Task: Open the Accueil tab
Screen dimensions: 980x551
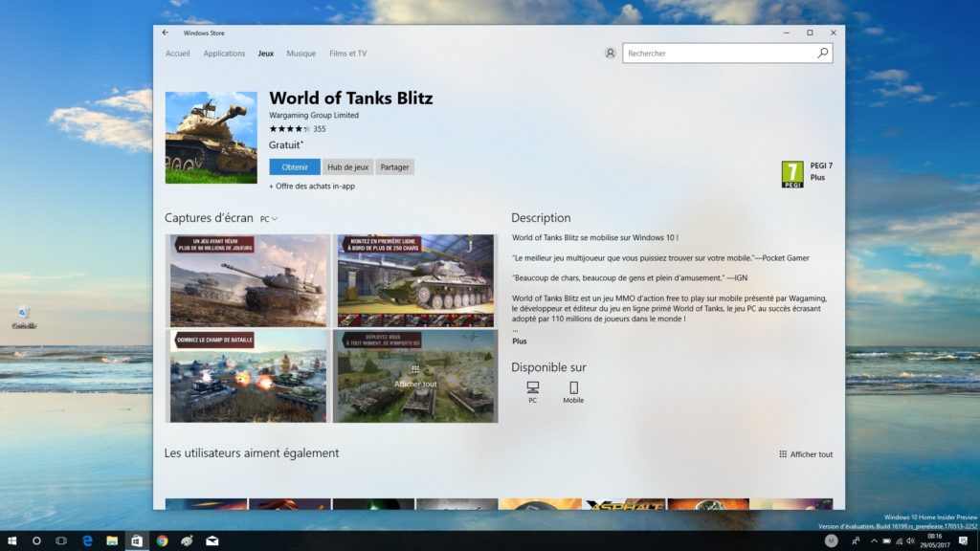Action: click(177, 54)
